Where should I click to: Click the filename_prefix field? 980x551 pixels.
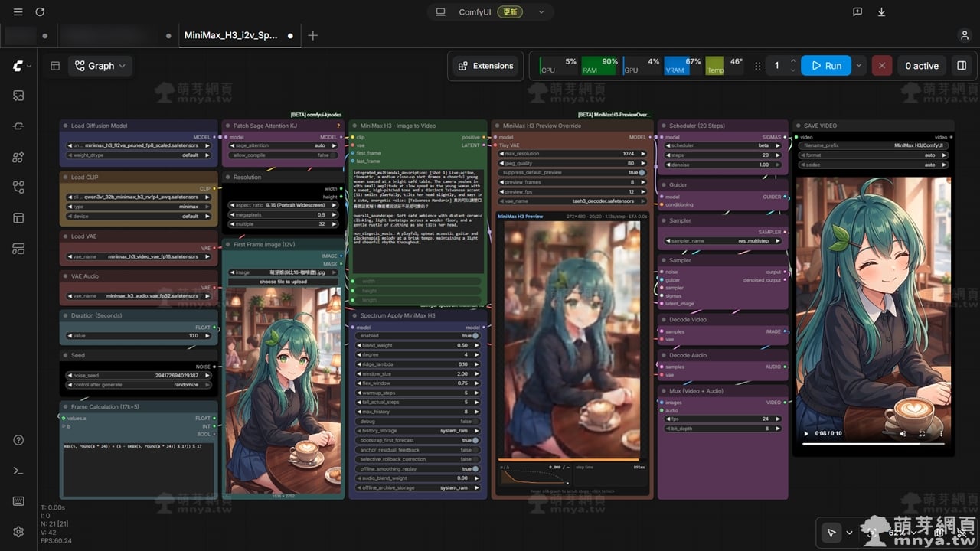pyautogui.click(x=873, y=145)
